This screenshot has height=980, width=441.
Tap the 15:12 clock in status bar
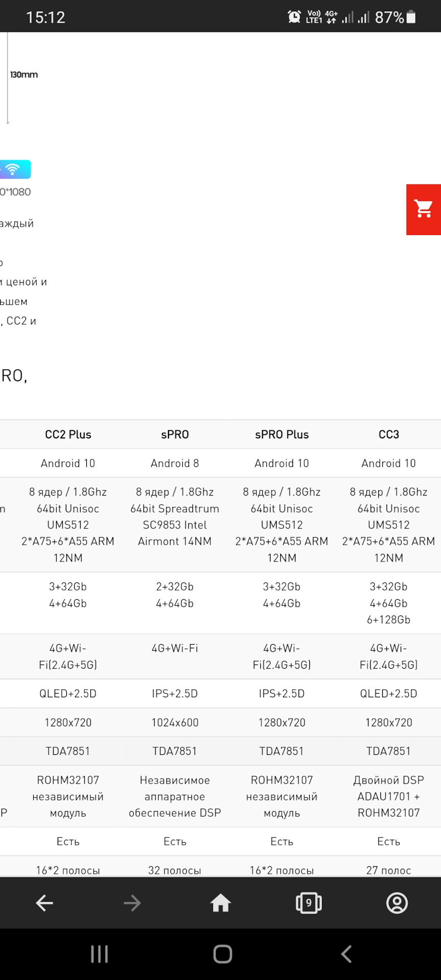(45, 17)
